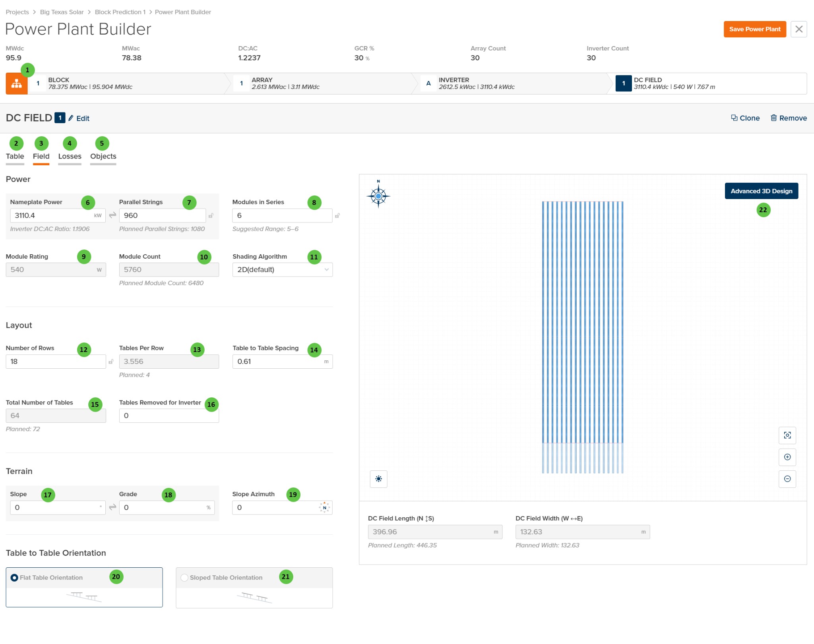Click Save Power Plant button
This screenshot has width=814, height=644.
pos(755,29)
